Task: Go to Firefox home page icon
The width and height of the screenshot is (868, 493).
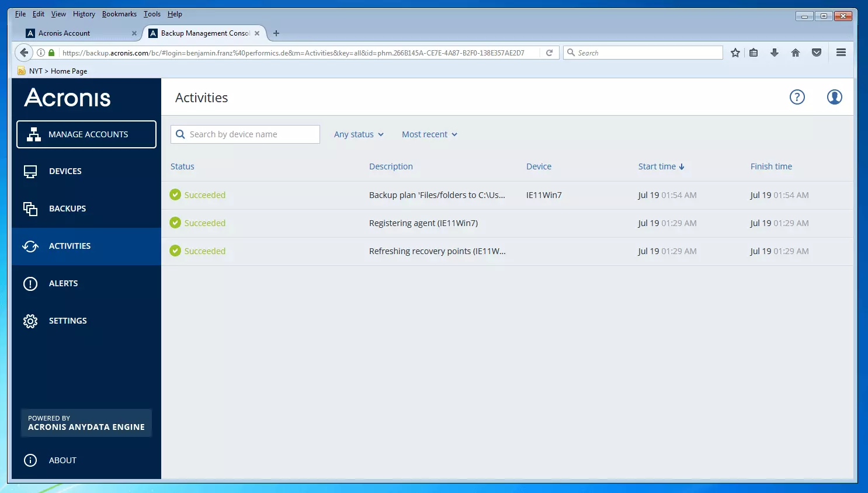Action: tap(796, 53)
